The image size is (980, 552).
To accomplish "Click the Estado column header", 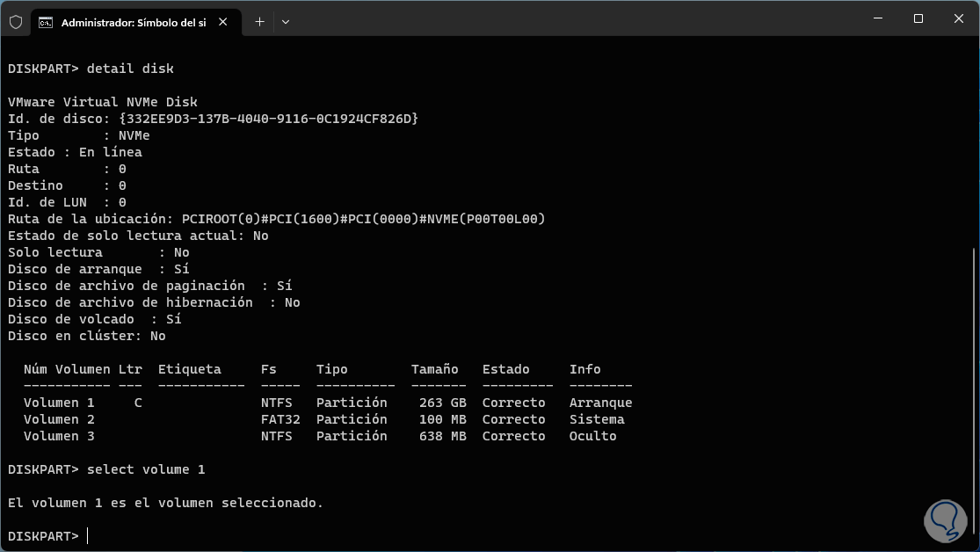I will (x=505, y=369).
